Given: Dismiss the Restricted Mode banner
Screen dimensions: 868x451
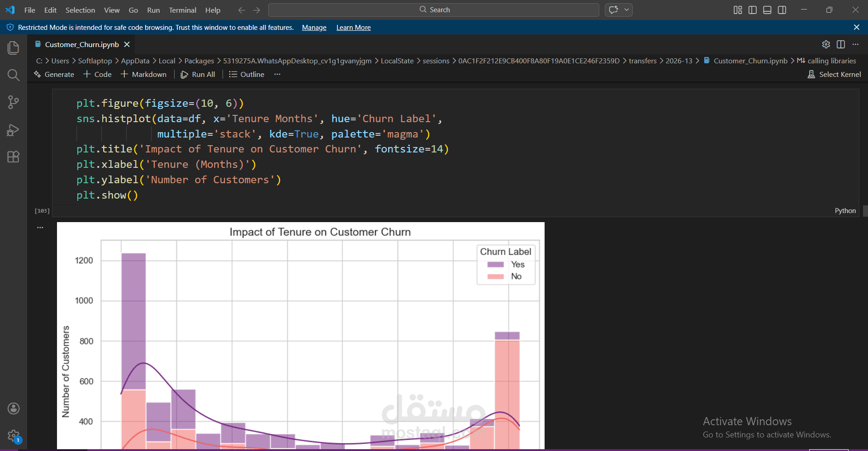Looking at the screenshot, I should pyautogui.click(x=857, y=27).
